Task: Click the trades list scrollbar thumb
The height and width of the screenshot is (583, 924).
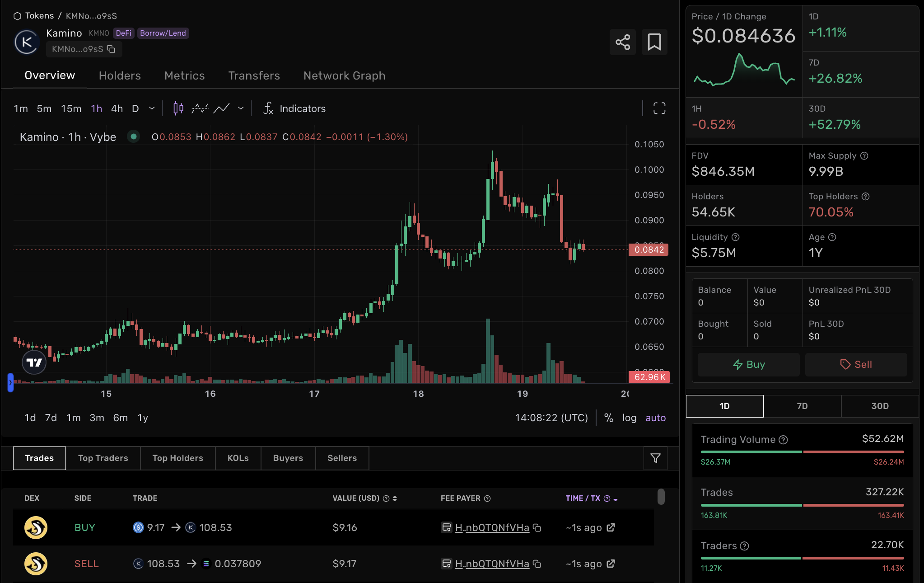Action: [661, 497]
